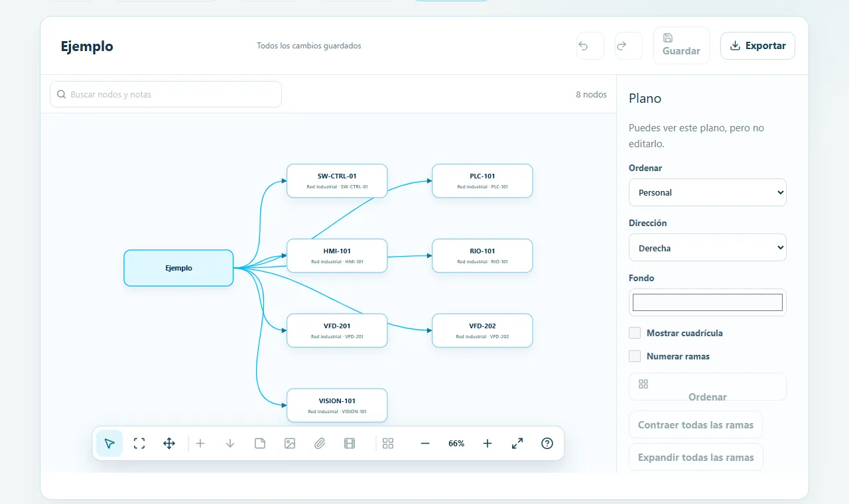
Task: Click the 66% zoom level value
Action: [456, 444]
